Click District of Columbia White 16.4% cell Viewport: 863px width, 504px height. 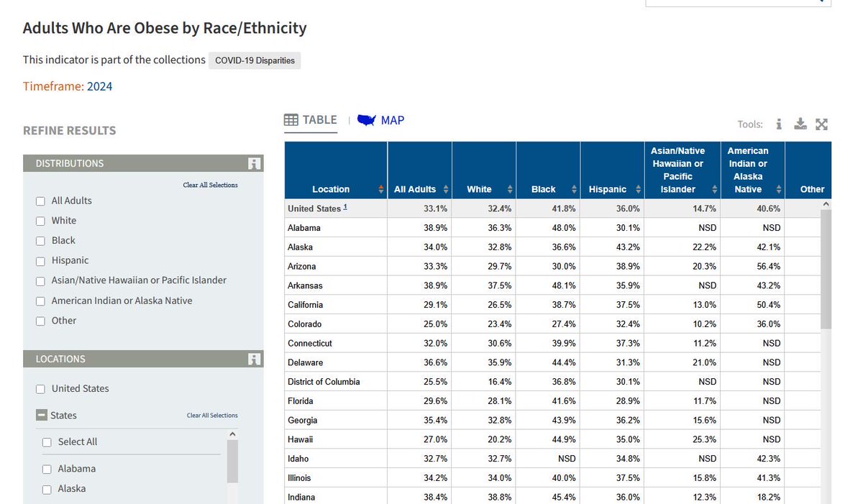[x=484, y=382]
